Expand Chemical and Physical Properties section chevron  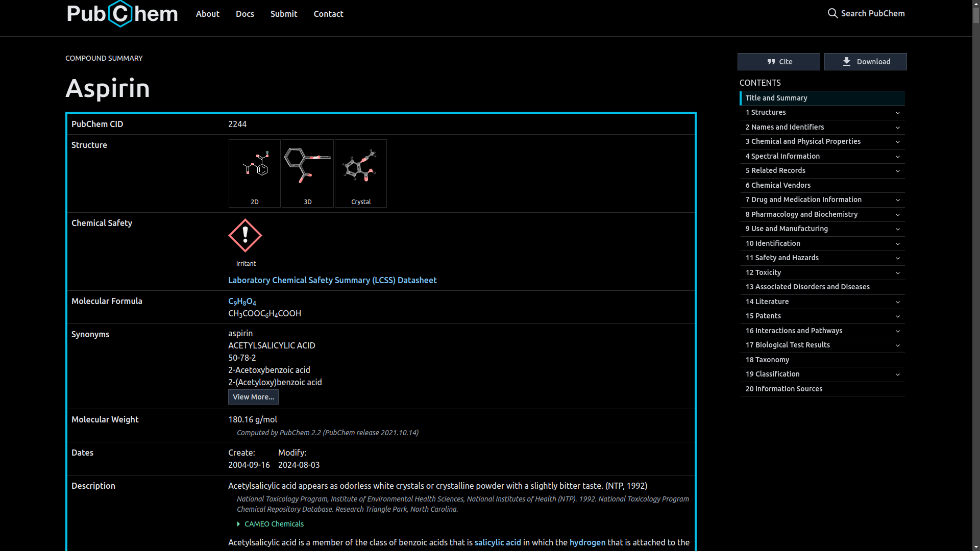point(897,142)
